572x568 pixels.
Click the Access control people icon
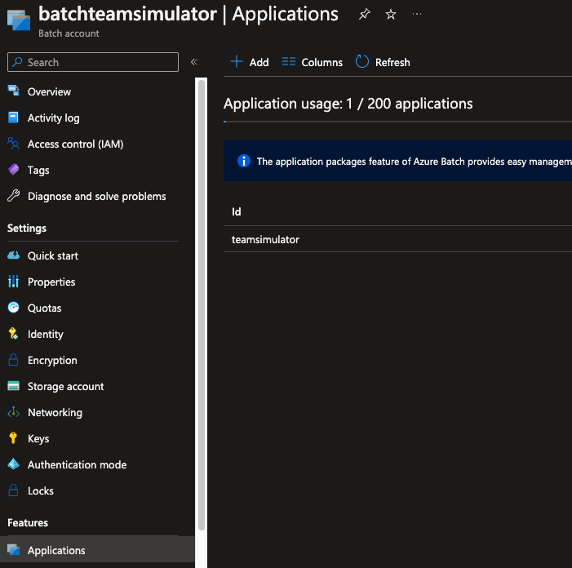point(13,143)
